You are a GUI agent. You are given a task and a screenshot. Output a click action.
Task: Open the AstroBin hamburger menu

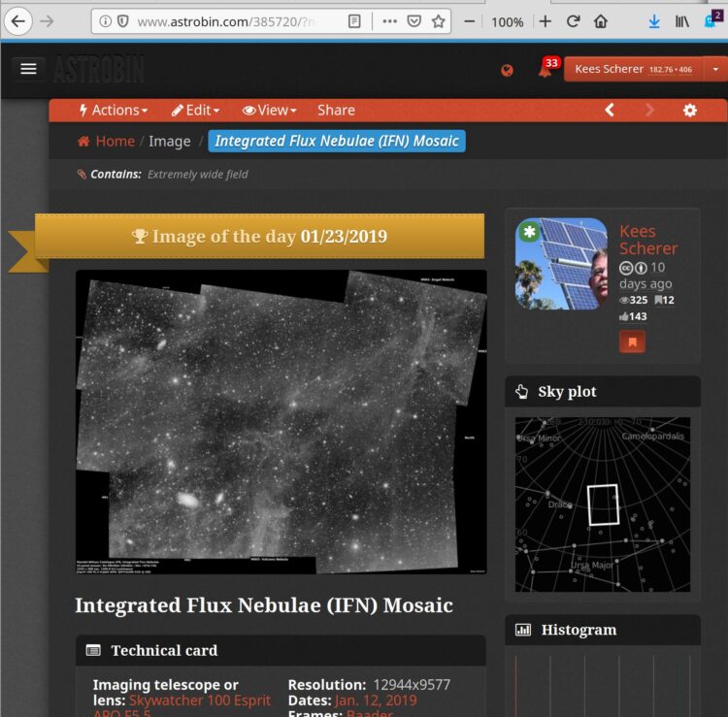point(28,69)
